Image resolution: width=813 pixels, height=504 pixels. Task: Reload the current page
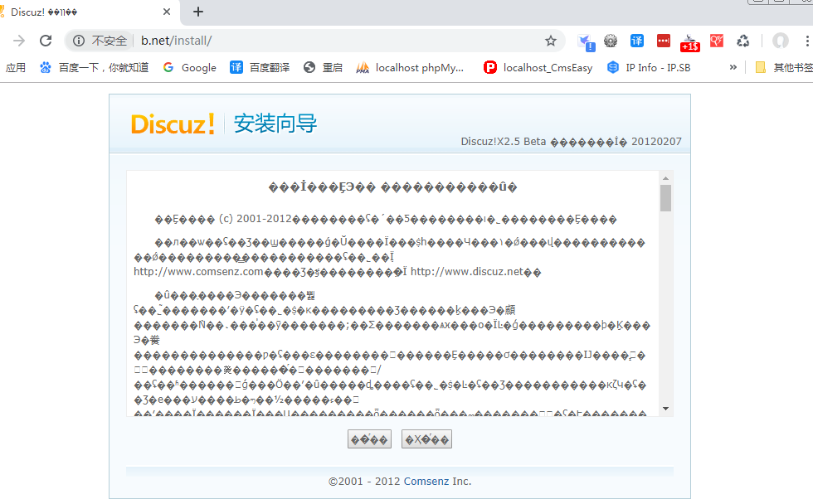tap(46, 41)
